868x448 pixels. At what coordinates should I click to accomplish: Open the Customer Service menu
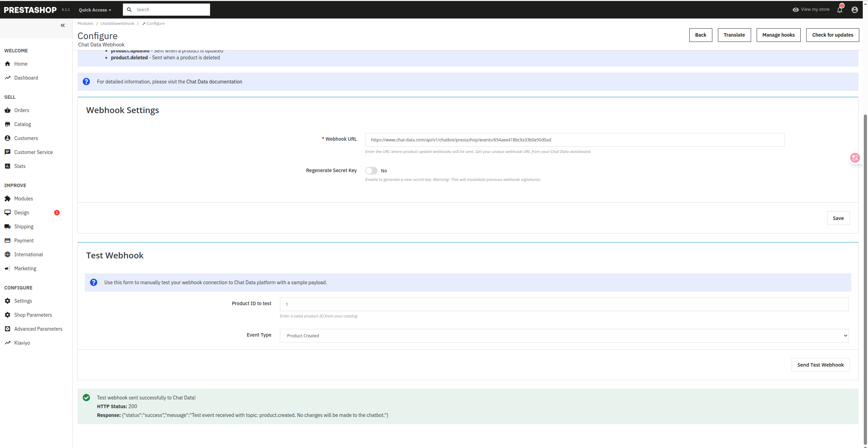34,152
